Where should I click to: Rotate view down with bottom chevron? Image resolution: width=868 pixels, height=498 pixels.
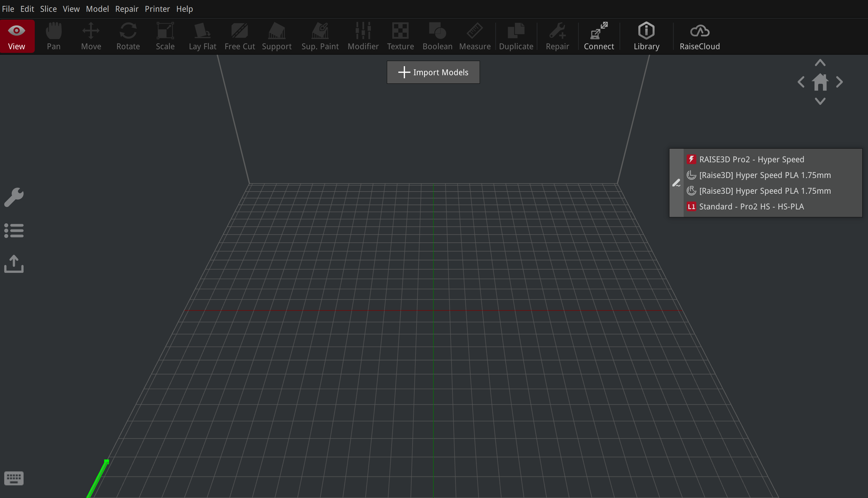pos(820,101)
